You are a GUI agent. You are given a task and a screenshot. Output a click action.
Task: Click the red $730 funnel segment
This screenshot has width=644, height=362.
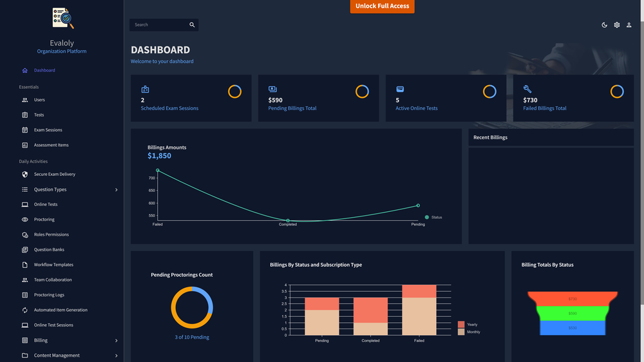(x=573, y=299)
